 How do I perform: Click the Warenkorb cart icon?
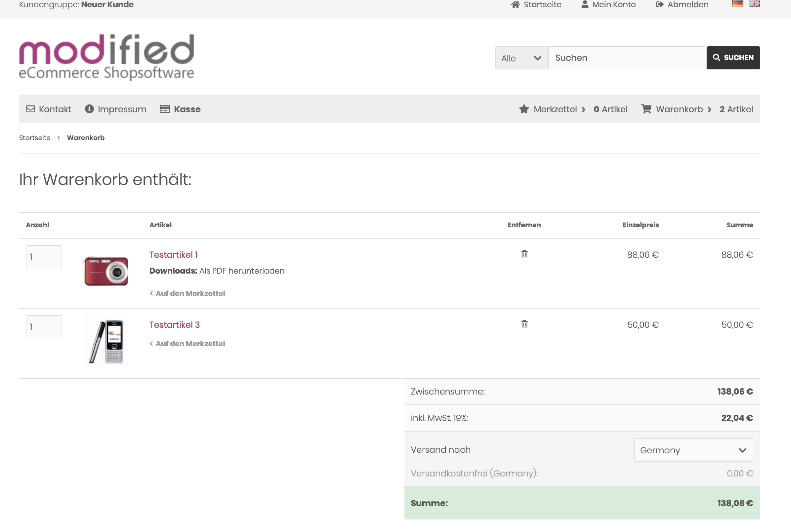[646, 109]
